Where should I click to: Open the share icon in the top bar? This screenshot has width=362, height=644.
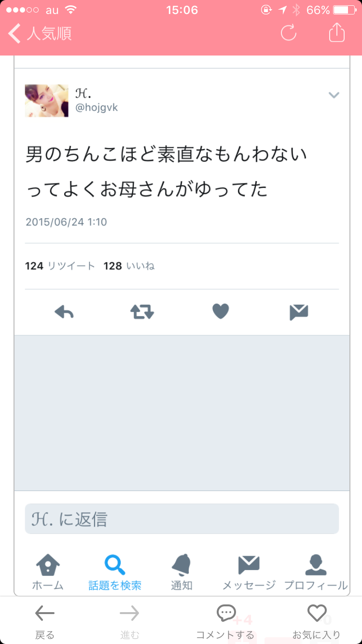(x=337, y=32)
